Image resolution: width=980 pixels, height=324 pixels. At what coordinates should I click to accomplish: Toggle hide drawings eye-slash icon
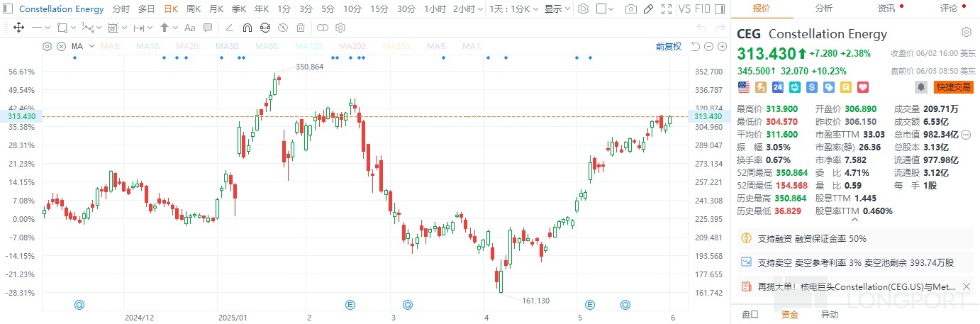click(x=282, y=28)
